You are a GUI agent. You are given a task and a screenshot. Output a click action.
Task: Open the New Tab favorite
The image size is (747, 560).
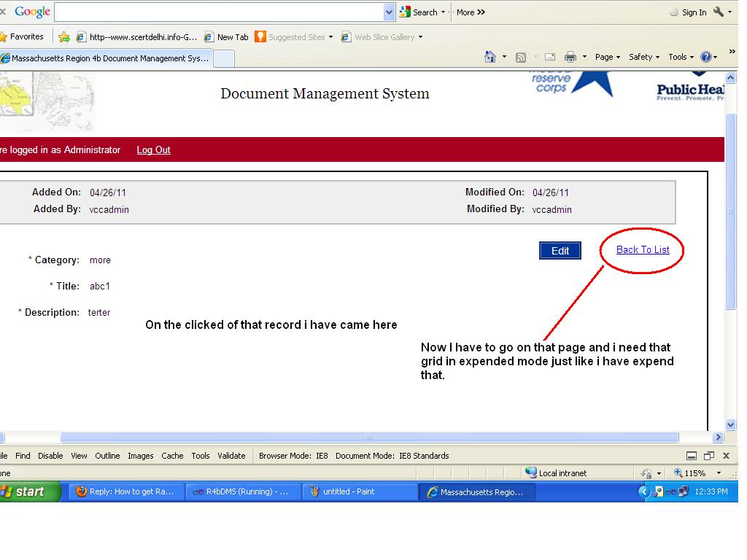tap(226, 36)
